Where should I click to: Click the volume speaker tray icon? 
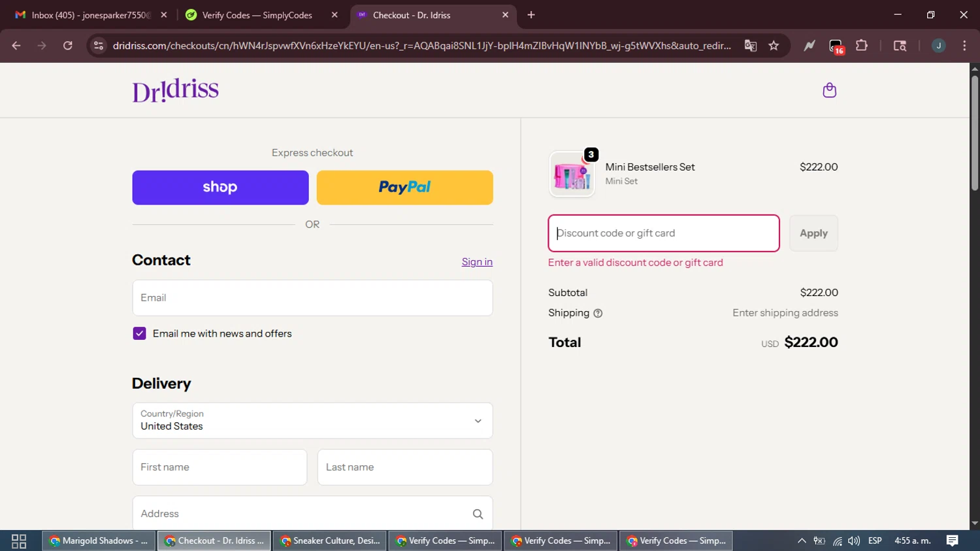[854, 541]
